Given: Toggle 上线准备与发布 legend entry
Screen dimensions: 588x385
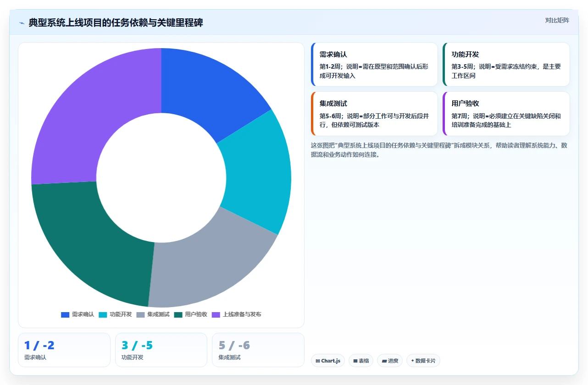Looking at the screenshot, I should [x=236, y=314].
